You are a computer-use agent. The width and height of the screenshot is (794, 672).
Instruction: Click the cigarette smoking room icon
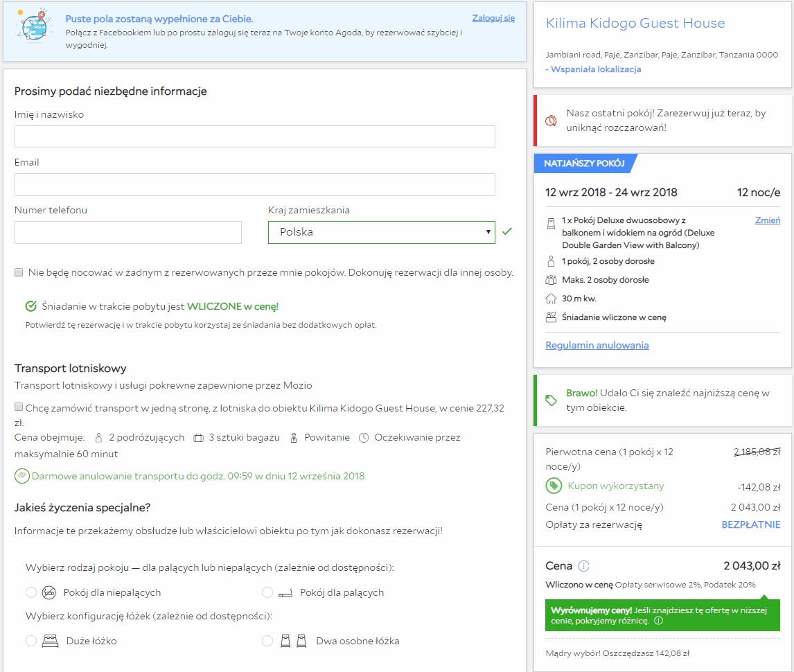pos(285,592)
